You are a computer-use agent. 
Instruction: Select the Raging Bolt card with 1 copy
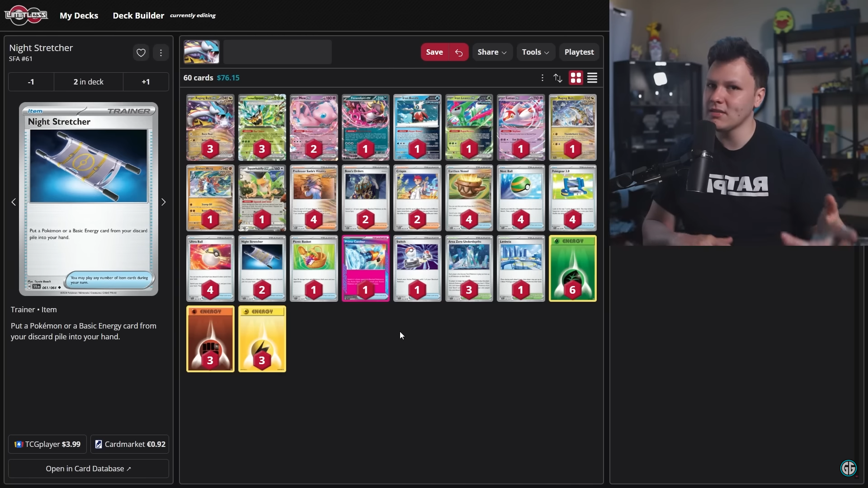573,127
